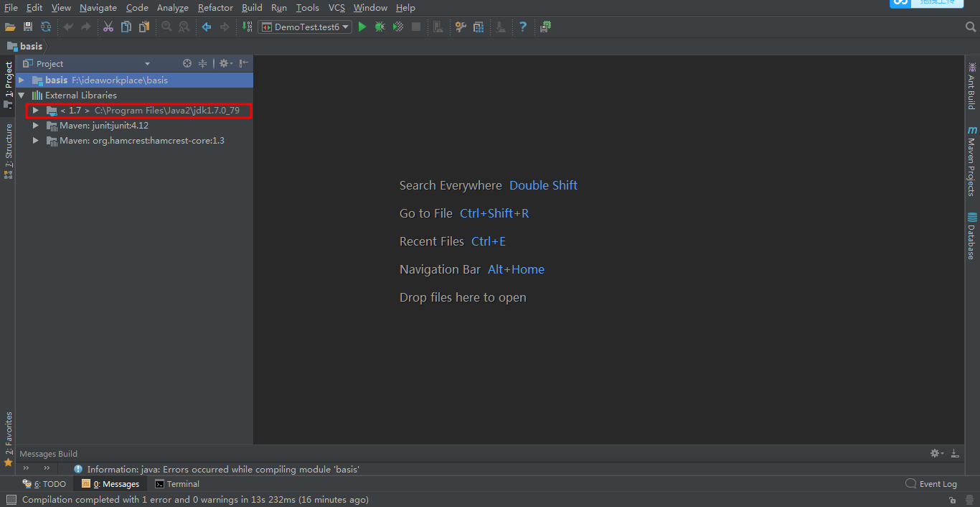The image size is (980, 507).
Task: Open the VCS menu
Action: click(336, 7)
